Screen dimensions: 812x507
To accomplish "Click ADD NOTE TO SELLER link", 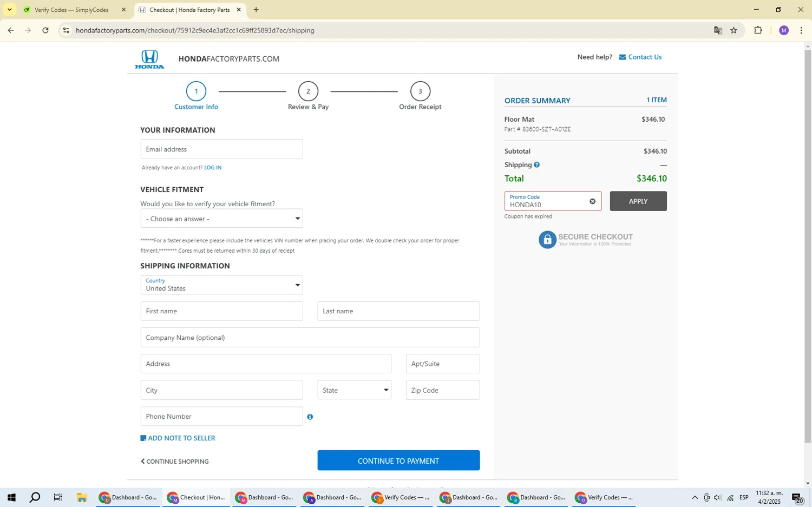I will click(181, 438).
